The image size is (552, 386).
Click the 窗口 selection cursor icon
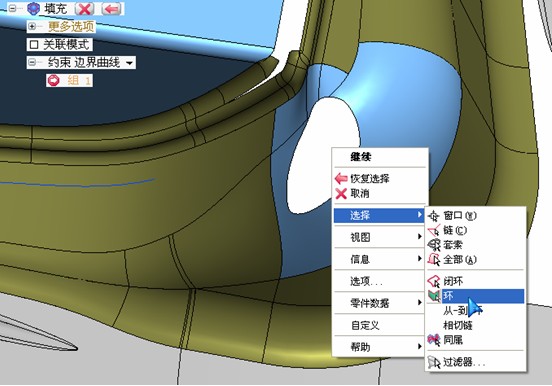[x=434, y=216]
